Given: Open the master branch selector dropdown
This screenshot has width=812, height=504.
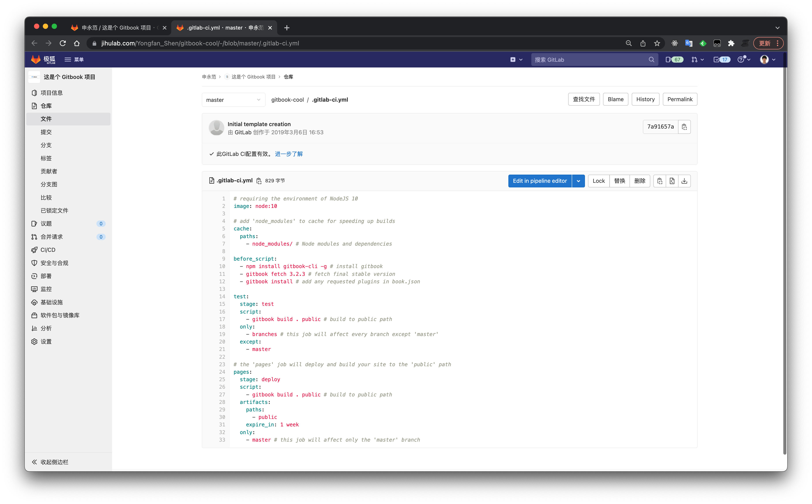Looking at the screenshot, I should click(233, 99).
